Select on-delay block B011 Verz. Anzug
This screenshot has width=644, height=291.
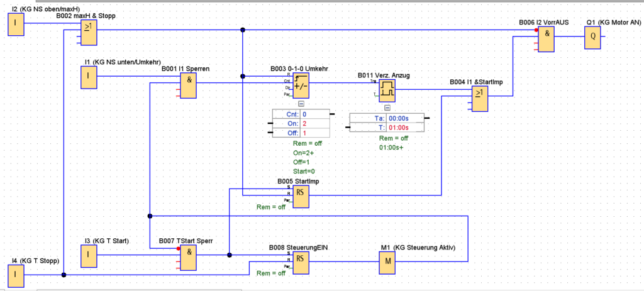point(387,91)
